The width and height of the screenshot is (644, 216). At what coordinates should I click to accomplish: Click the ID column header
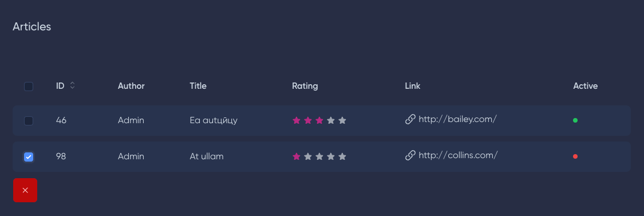coord(60,86)
